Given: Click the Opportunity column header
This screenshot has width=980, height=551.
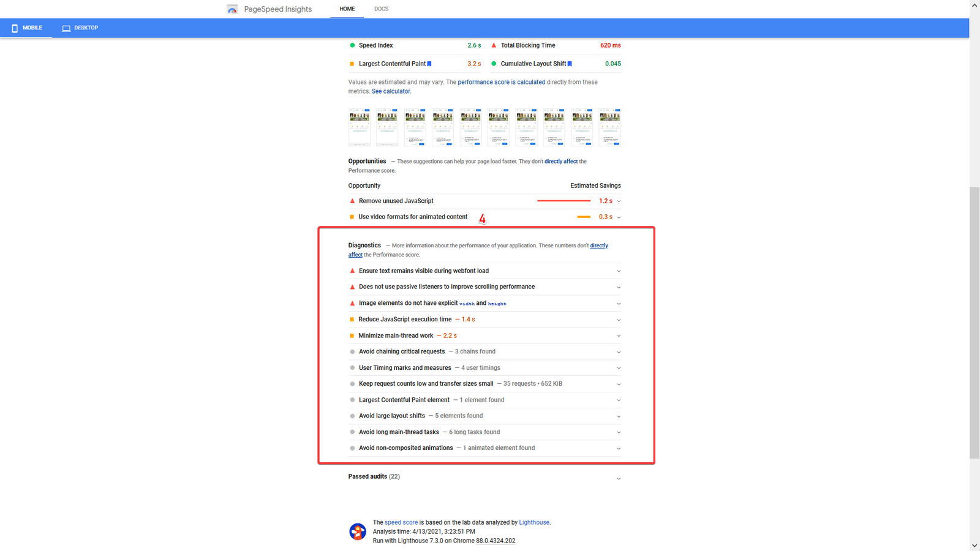Looking at the screenshot, I should coord(364,186).
